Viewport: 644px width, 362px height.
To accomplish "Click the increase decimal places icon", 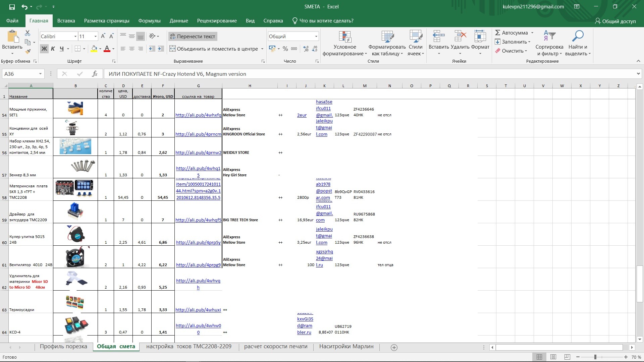I will [x=306, y=49].
